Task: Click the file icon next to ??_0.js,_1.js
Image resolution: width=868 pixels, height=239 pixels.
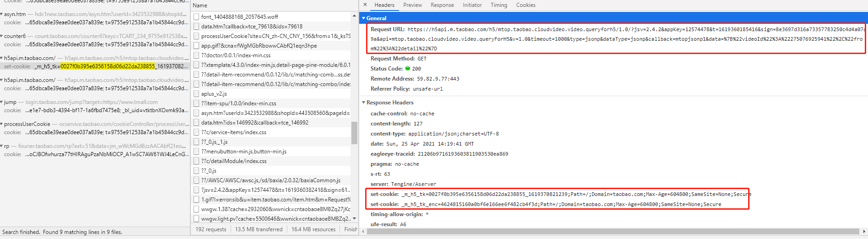Action: pos(196,141)
